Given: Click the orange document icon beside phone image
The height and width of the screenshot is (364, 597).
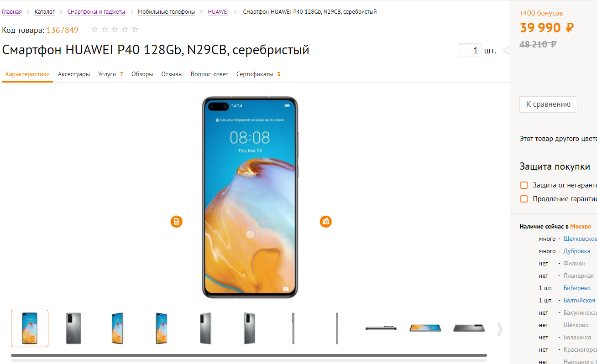Looking at the screenshot, I should coord(177,222).
